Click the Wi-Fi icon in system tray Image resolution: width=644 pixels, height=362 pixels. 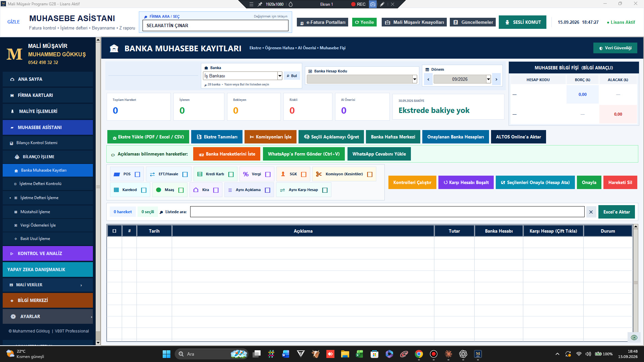(579, 354)
